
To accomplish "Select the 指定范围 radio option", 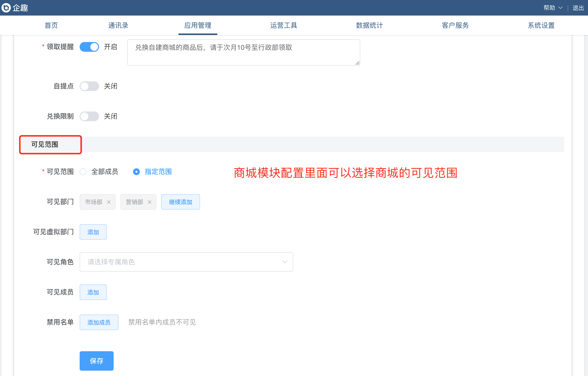I will [136, 172].
